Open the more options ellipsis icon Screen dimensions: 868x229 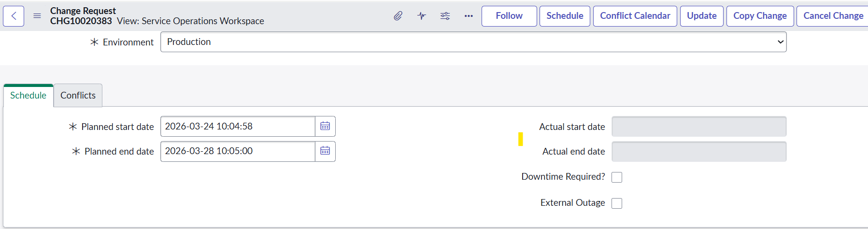[469, 16]
